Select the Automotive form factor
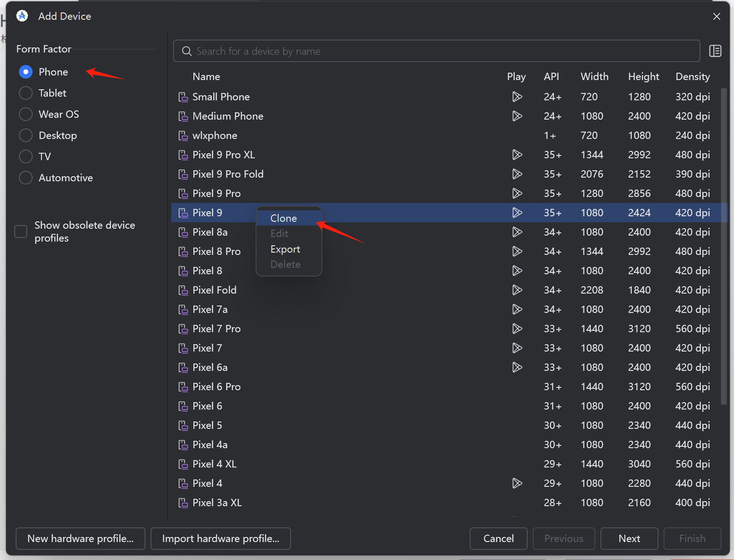 pyautogui.click(x=26, y=178)
